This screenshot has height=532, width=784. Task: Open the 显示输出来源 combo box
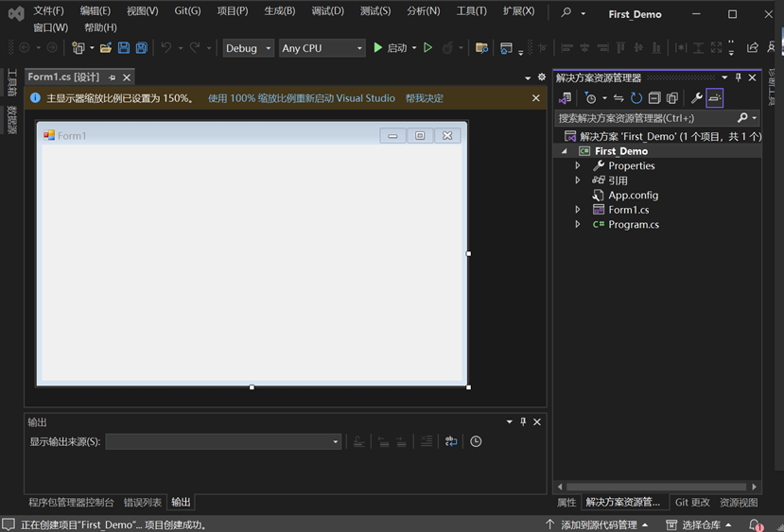pos(223,441)
